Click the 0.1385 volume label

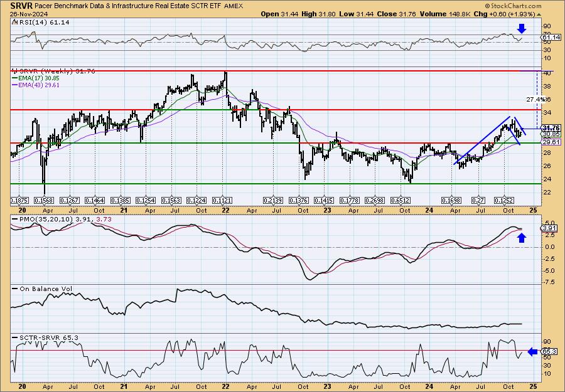[121, 200]
